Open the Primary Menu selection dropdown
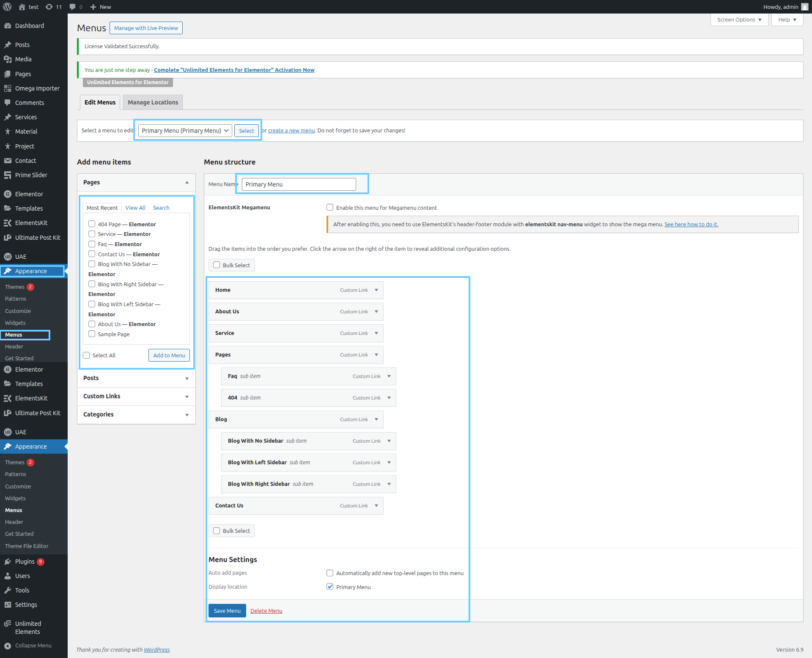 pyautogui.click(x=185, y=131)
